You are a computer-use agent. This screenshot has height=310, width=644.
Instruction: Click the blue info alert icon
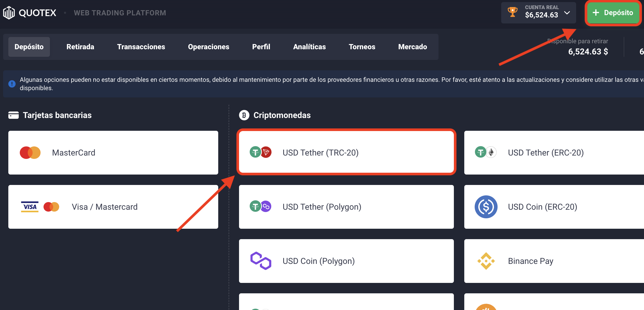pyautogui.click(x=12, y=84)
